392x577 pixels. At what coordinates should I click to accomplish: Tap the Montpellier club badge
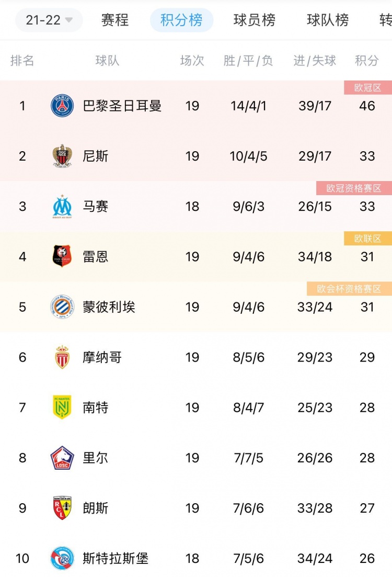click(x=62, y=307)
